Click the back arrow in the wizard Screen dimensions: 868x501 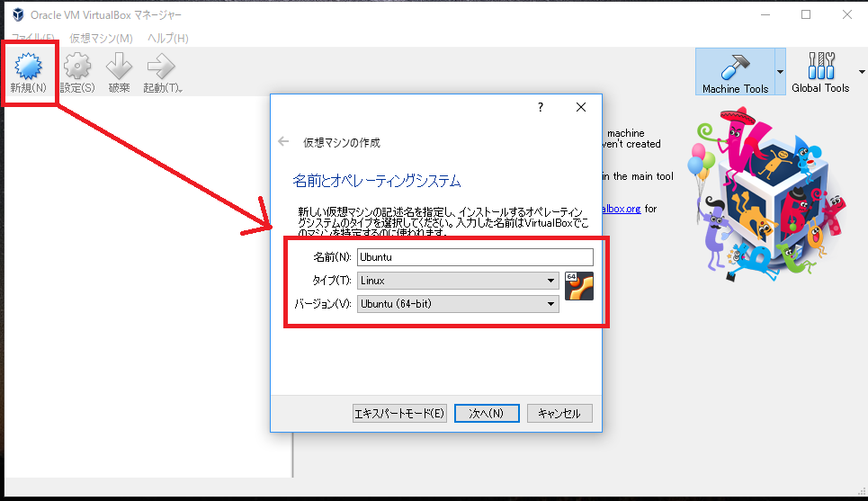coord(283,142)
